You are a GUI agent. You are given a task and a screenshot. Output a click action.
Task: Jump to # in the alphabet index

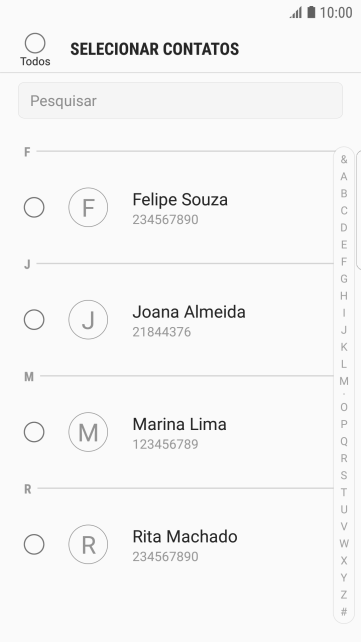344,612
